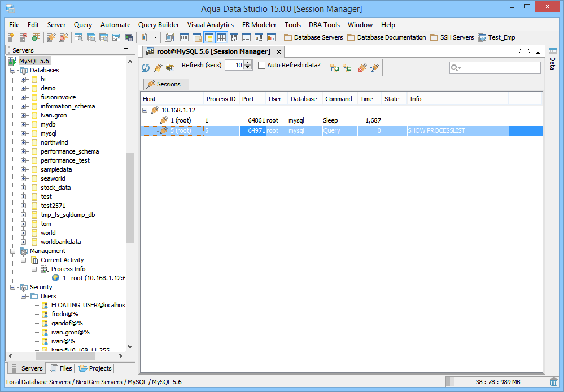
Task: Collapse the Security tree node
Action: point(13,288)
